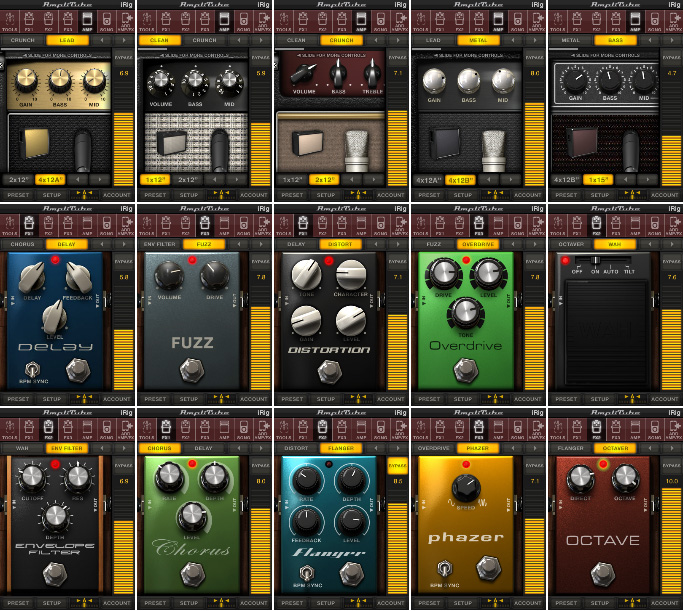684x611 pixels.
Task: Open SONG icon on the Overdrive pedal screen
Action: 517,225
